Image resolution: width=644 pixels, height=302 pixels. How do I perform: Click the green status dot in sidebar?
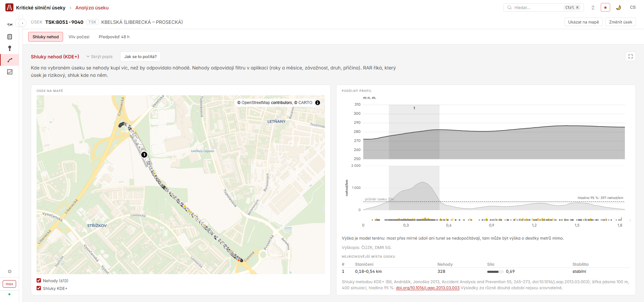[9, 294]
